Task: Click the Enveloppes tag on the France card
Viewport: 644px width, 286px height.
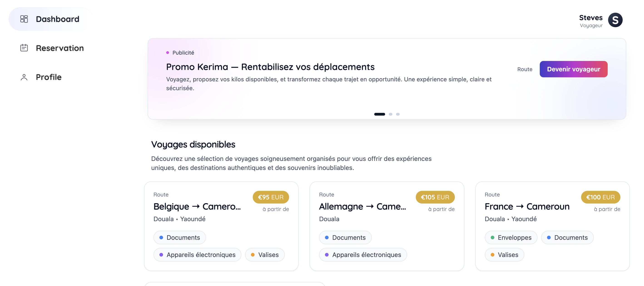Action: coord(511,237)
